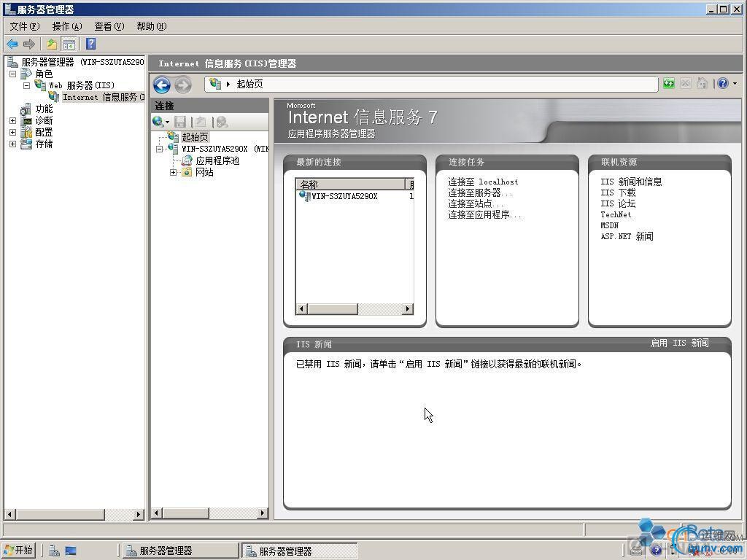Click the home icon in IIS address bar
Image resolution: width=747 pixels, height=560 pixels.
click(702, 83)
